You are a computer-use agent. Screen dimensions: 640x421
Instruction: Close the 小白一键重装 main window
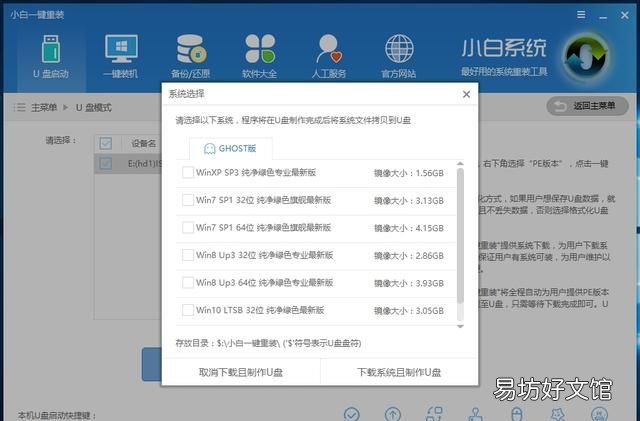point(624,15)
